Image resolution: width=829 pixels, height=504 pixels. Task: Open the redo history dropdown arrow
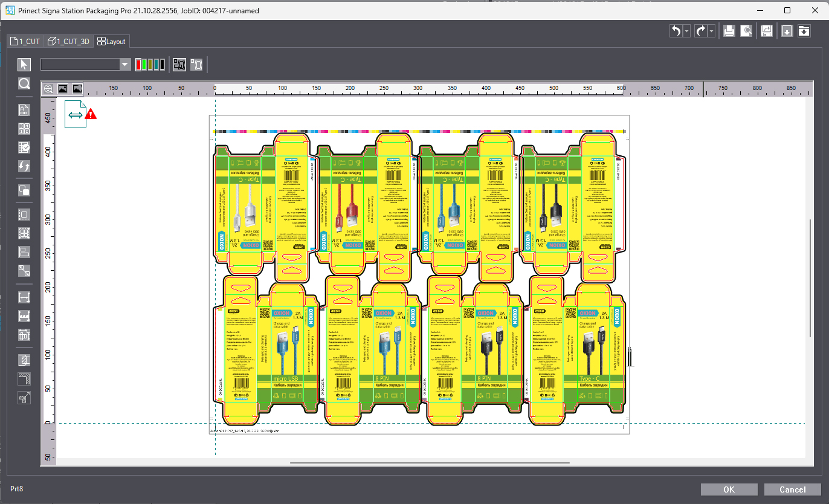click(x=712, y=31)
